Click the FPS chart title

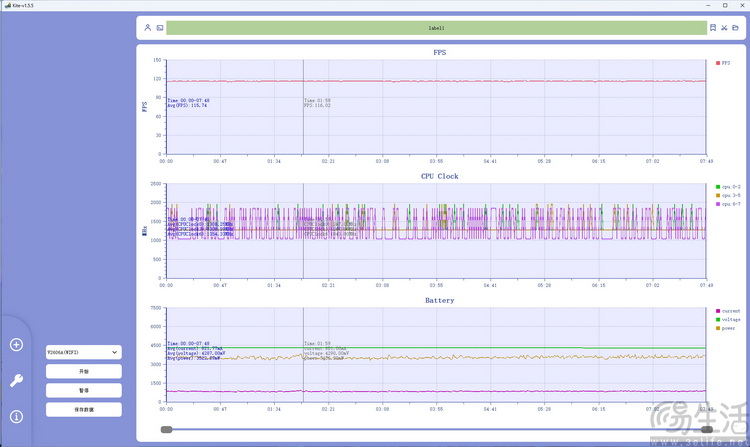pyautogui.click(x=440, y=53)
